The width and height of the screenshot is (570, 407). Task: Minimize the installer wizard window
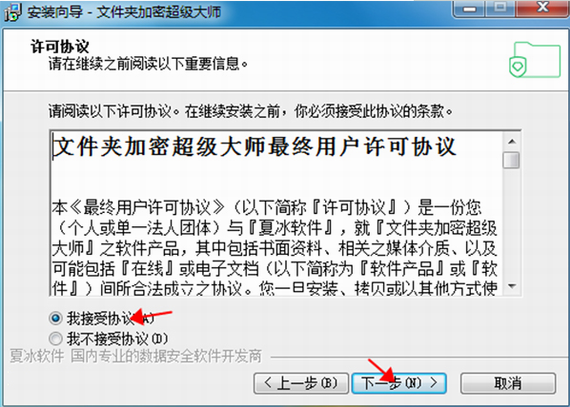[x=470, y=9]
